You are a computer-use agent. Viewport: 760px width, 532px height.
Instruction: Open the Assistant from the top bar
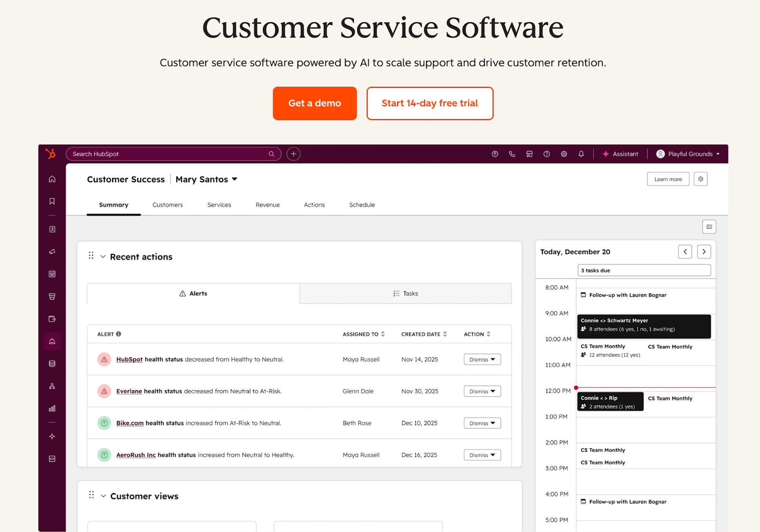pyautogui.click(x=620, y=154)
